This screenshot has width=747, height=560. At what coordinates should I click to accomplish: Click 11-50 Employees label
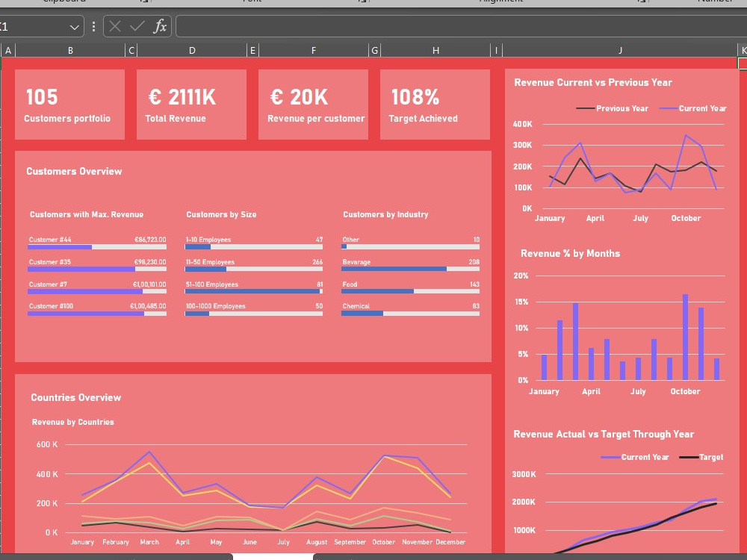point(210,262)
